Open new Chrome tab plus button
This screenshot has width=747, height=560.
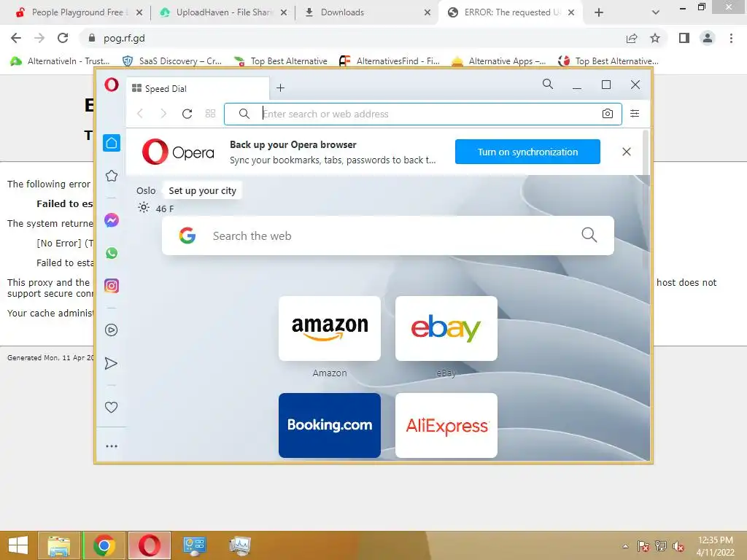coord(599,12)
